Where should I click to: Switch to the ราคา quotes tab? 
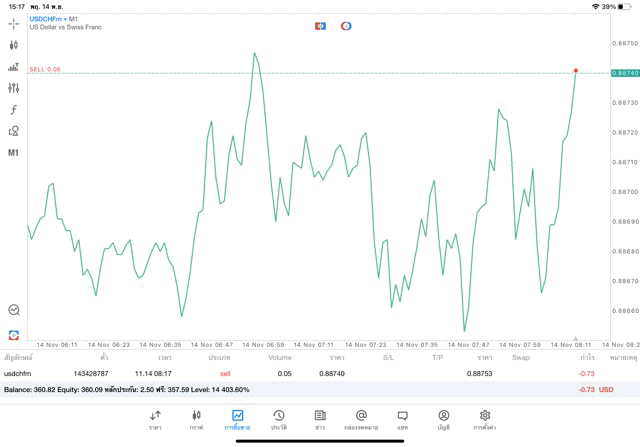pyautogui.click(x=155, y=419)
